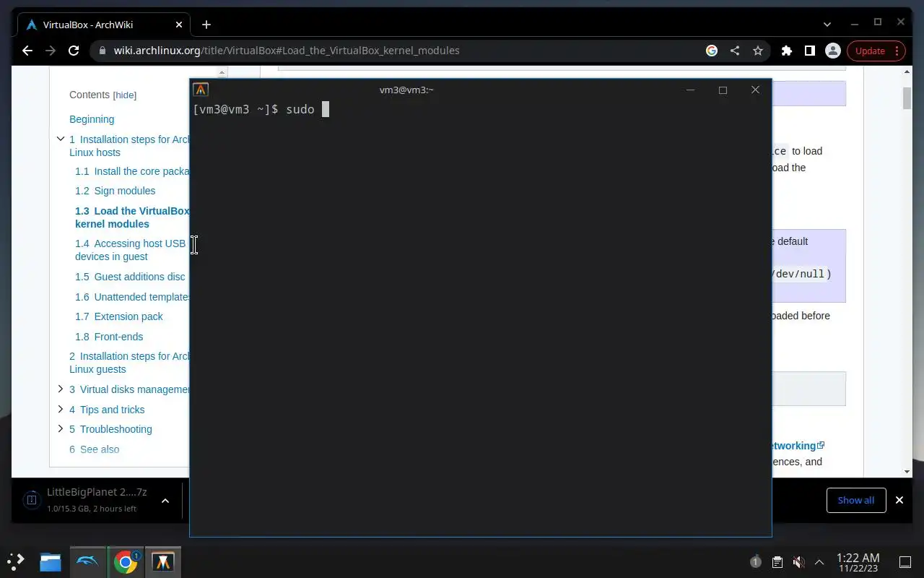Close the downloads bar

pos(899,500)
